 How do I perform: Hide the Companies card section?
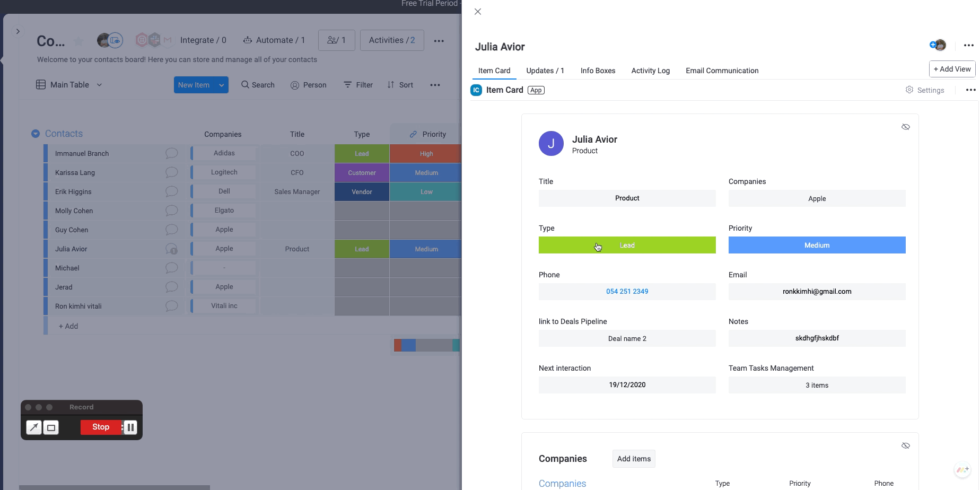pos(905,445)
